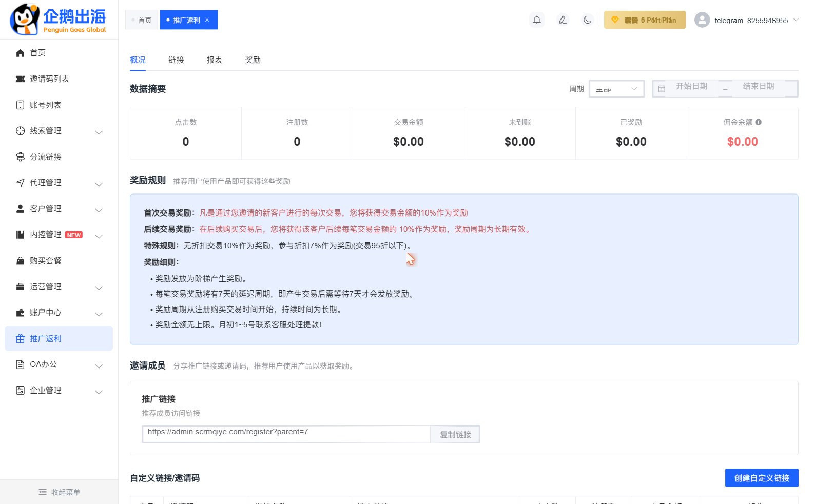
Task: Click the 内控管理 sidebar icon
Action: coord(20,235)
